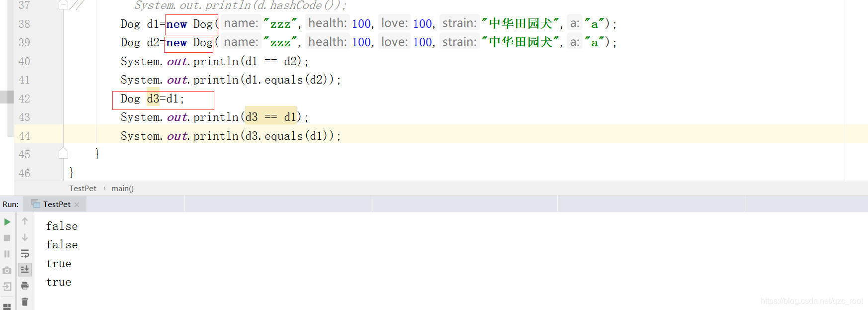This screenshot has height=310, width=868.
Task: Click the Print console output icon
Action: click(x=25, y=286)
